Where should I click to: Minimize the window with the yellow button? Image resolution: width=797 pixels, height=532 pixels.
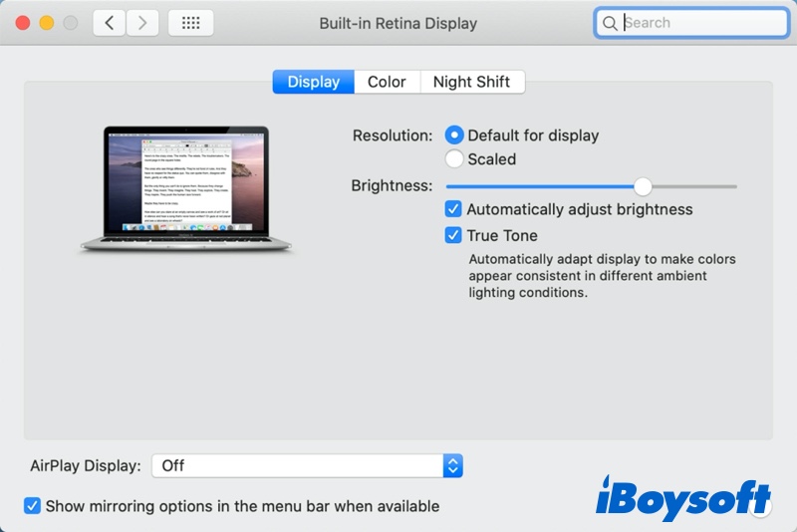[x=46, y=22]
